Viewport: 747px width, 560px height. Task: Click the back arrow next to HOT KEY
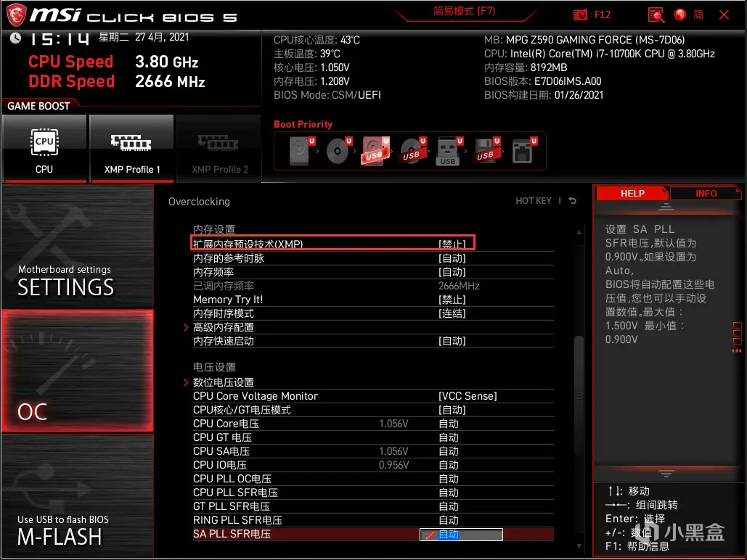[573, 201]
